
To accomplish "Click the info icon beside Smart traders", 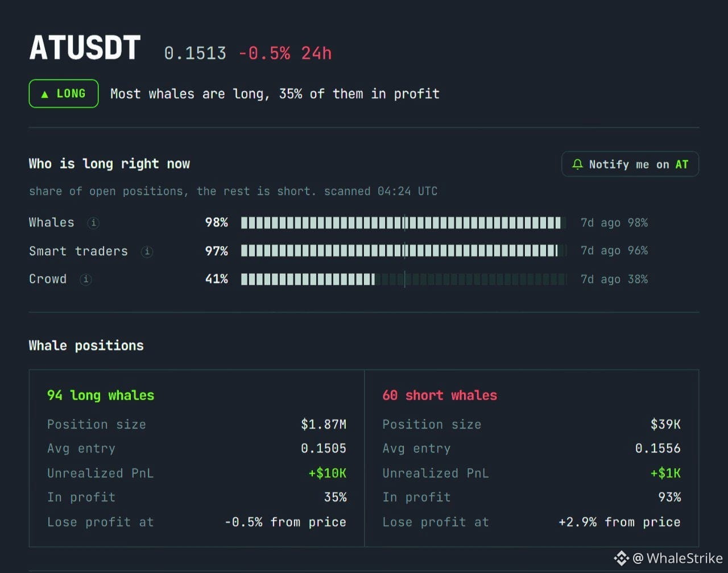I will [x=147, y=251].
